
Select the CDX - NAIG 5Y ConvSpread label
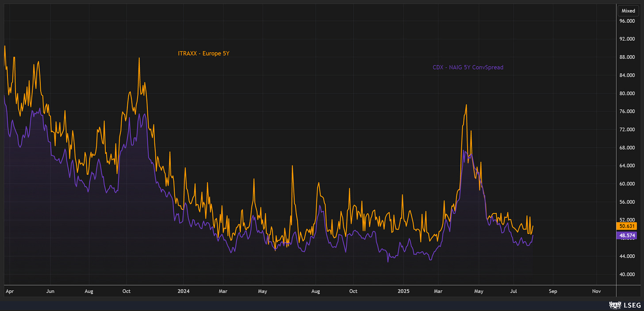pos(468,68)
